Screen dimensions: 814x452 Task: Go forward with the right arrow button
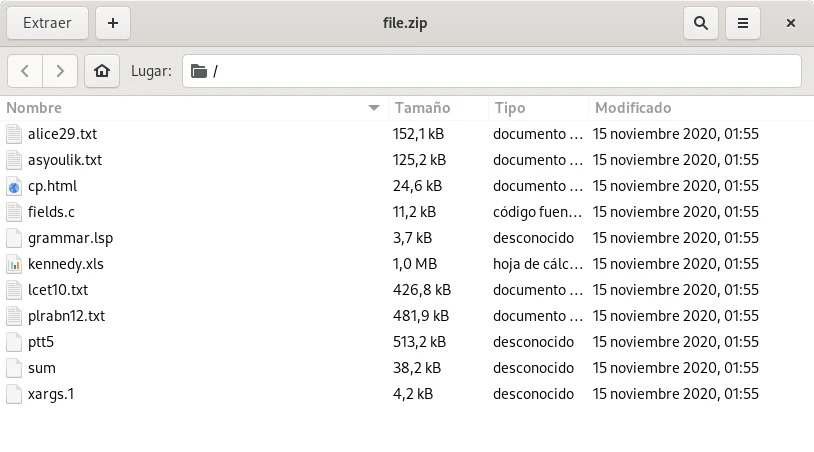[x=60, y=71]
